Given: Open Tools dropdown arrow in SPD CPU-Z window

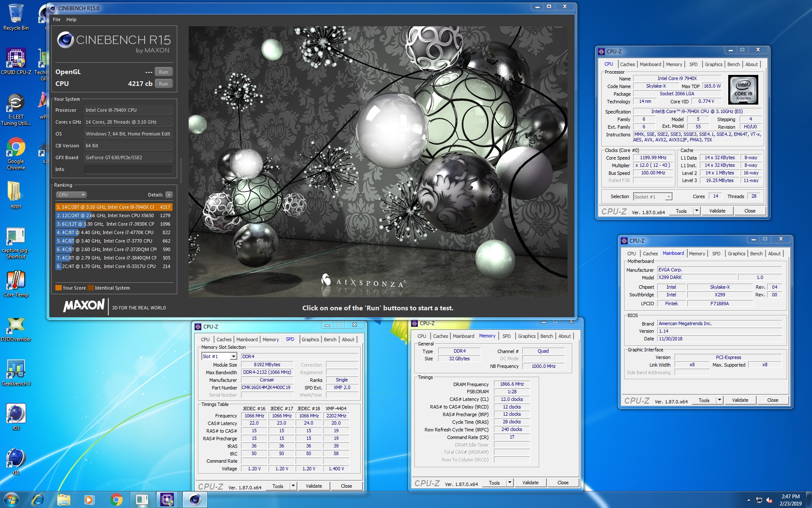Looking at the screenshot, I should coord(293,486).
